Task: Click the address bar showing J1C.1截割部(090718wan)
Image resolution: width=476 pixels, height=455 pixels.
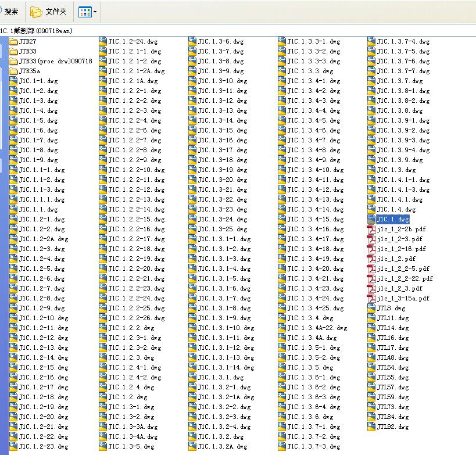Action: (238, 31)
